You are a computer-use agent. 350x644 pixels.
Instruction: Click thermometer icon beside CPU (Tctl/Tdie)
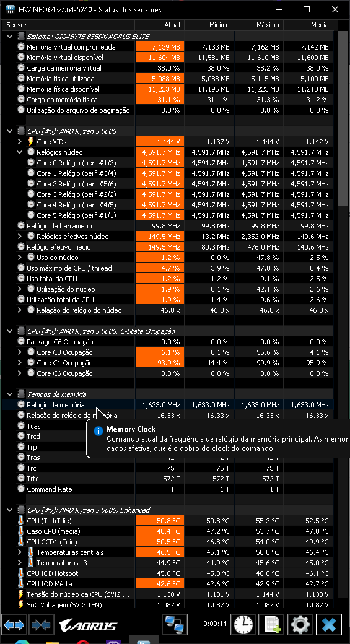click(21, 521)
